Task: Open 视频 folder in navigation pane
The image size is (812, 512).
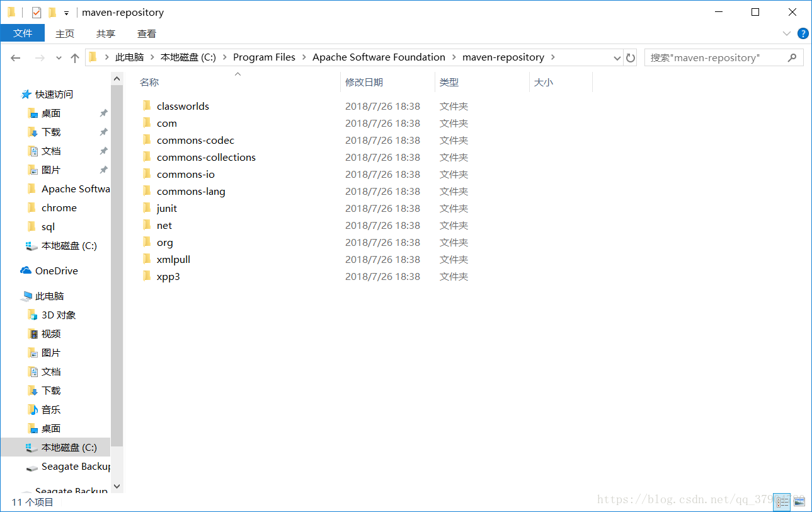Action: (x=44, y=334)
